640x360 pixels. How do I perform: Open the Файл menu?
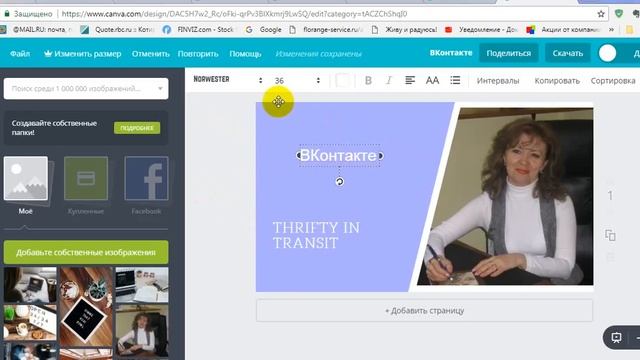20,54
